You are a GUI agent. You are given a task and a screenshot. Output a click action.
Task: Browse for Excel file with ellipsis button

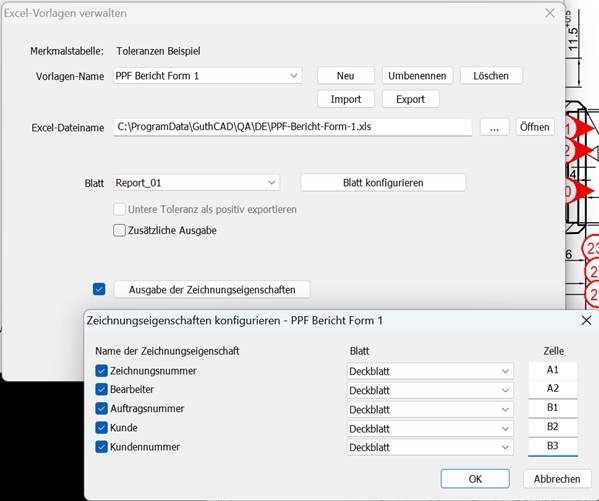click(494, 127)
